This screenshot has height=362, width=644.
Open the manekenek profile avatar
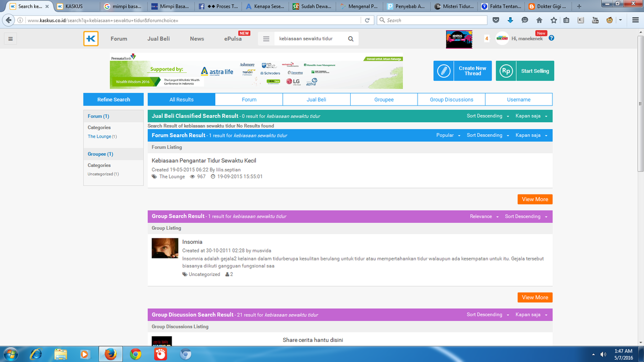click(x=502, y=39)
